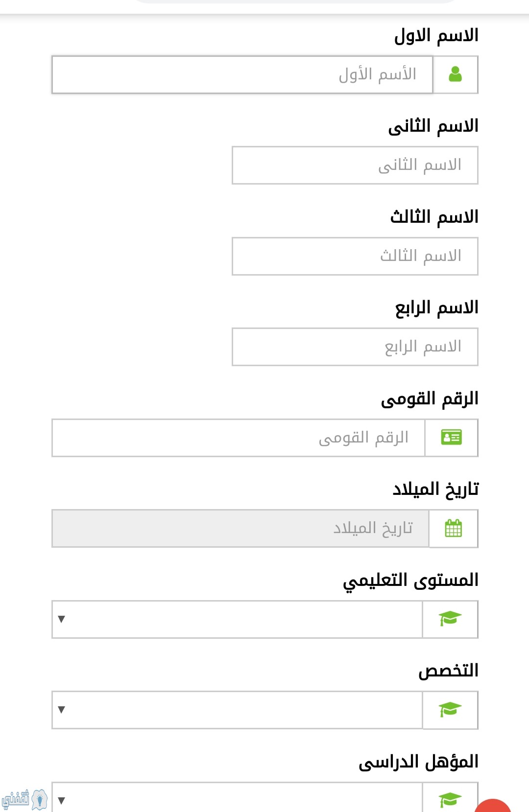The height and width of the screenshot is (812, 529).
Task: Focus the الرقم القومى input field
Action: (239, 438)
